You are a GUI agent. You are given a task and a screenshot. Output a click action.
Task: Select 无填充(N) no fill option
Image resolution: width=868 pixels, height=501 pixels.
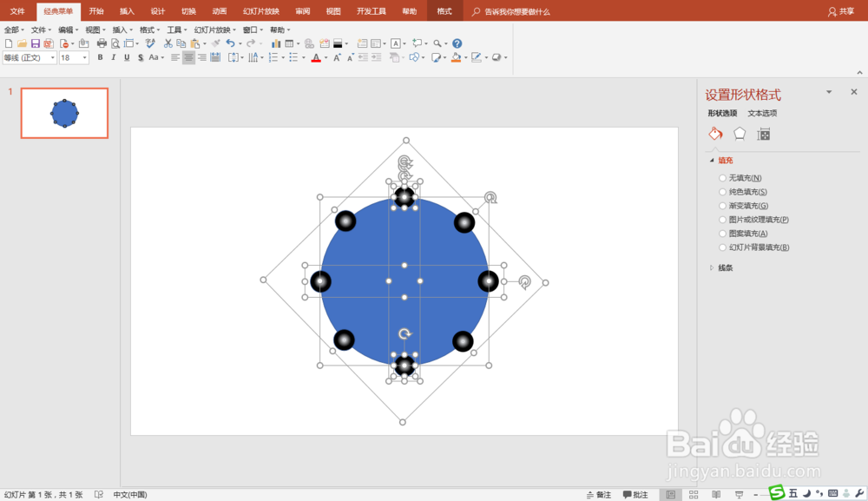point(740,178)
